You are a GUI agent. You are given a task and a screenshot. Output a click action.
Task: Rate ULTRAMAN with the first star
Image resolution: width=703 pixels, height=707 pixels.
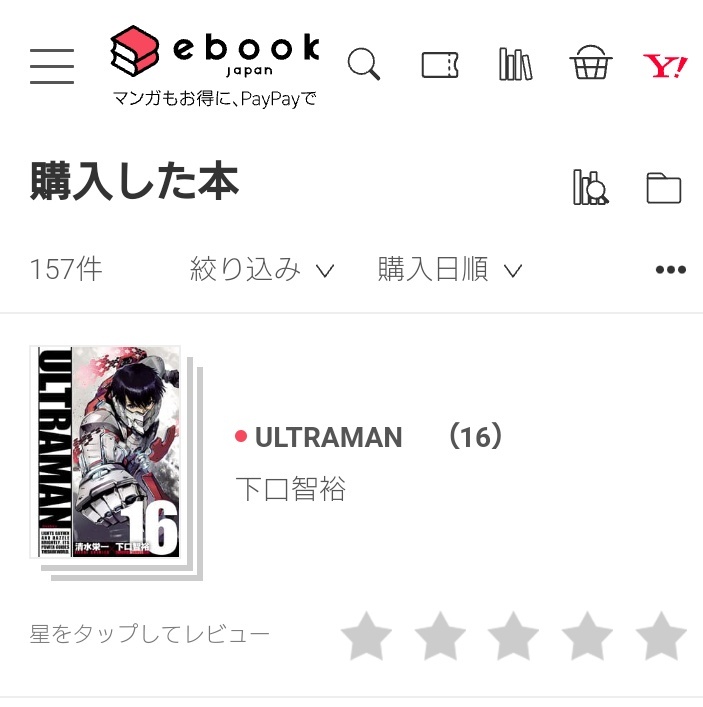pyautogui.click(x=366, y=636)
